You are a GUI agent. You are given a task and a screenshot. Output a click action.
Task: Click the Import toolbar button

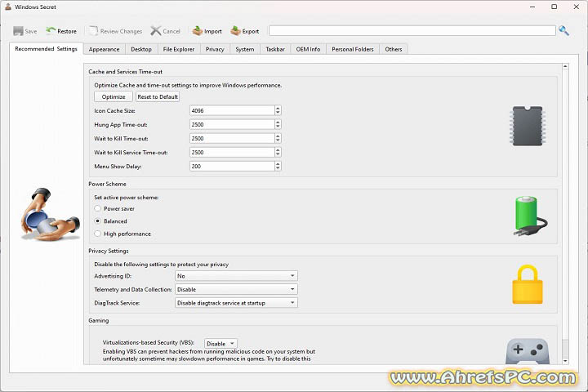pos(207,31)
